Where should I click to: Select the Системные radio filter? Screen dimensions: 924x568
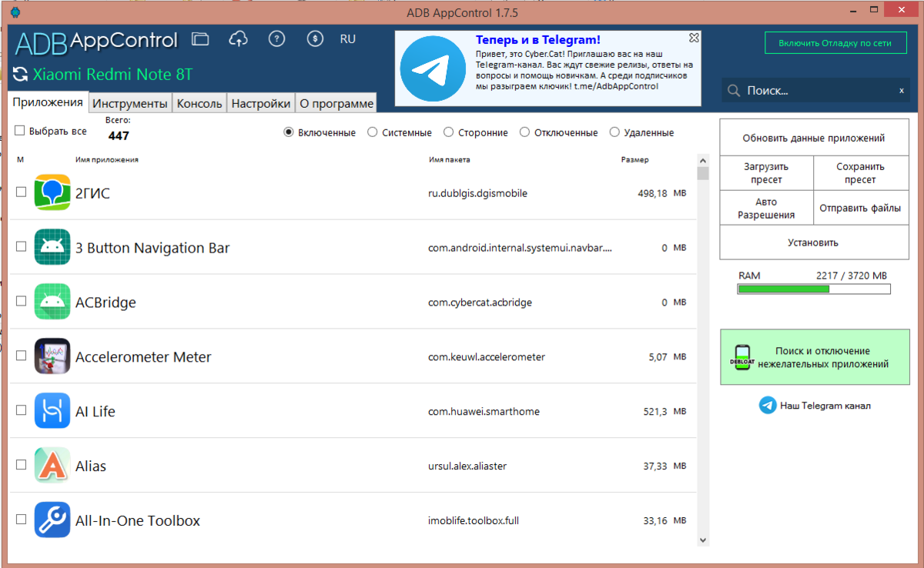tap(373, 132)
